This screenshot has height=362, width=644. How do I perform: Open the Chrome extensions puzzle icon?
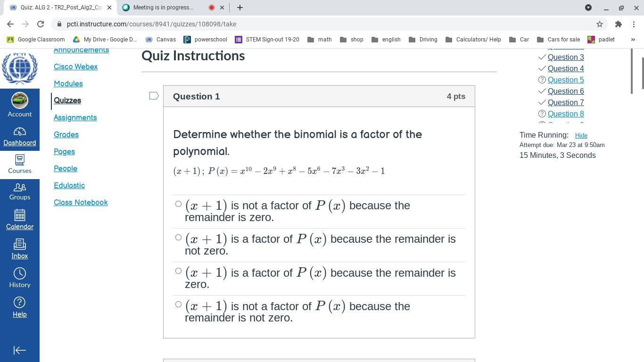(619, 24)
